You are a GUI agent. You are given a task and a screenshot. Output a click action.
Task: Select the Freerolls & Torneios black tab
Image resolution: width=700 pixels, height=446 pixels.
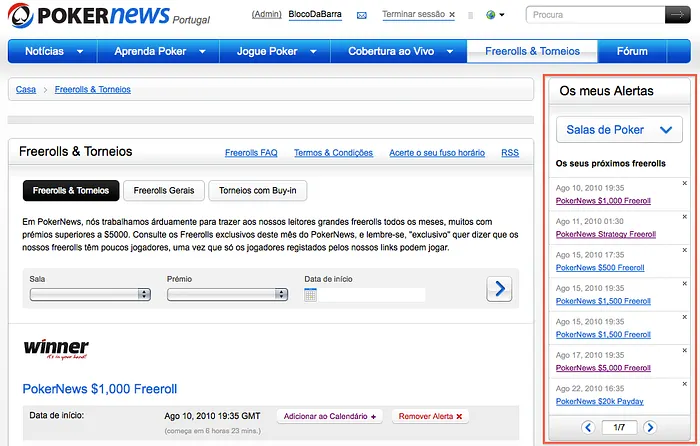click(70, 190)
